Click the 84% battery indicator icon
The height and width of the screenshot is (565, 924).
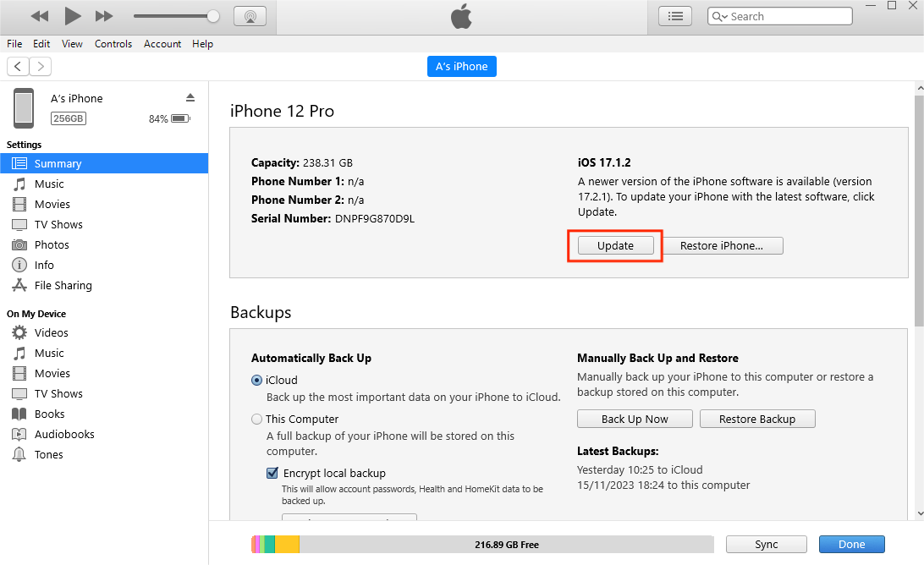click(x=180, y=118)
